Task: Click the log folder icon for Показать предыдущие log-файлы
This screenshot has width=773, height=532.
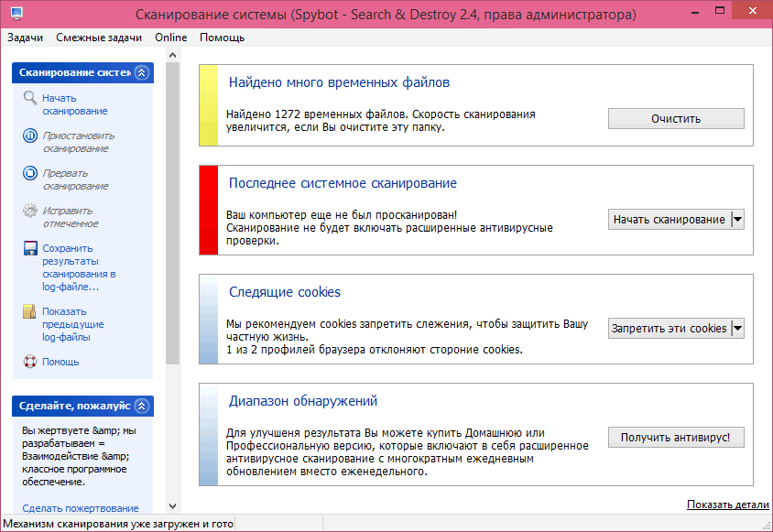Action: click(x=29, y=311)
